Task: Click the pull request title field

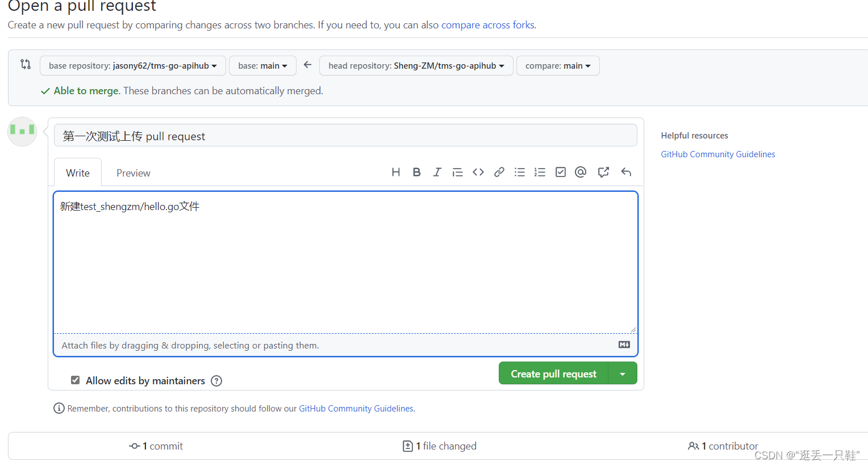Action: (345, 136)
